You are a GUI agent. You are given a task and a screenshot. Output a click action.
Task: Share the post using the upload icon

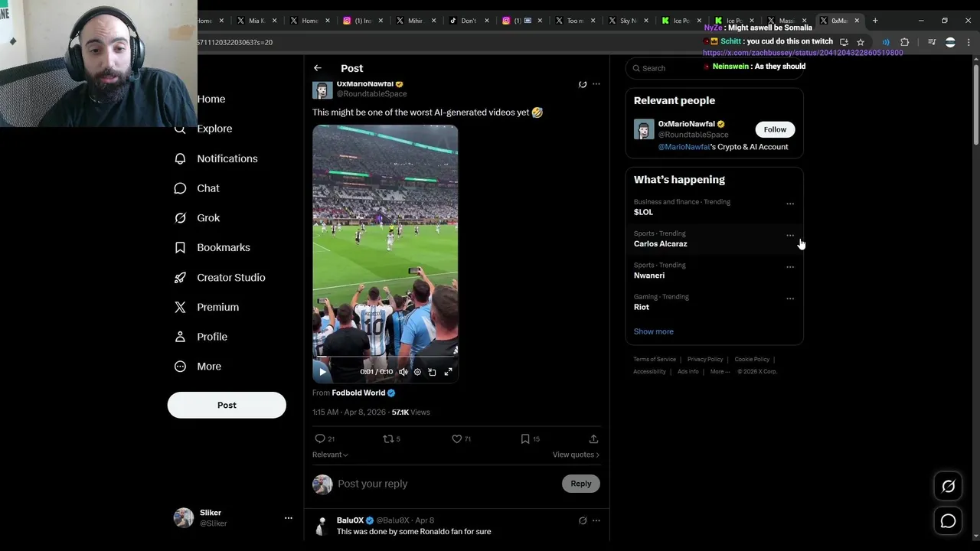(593, 439)
